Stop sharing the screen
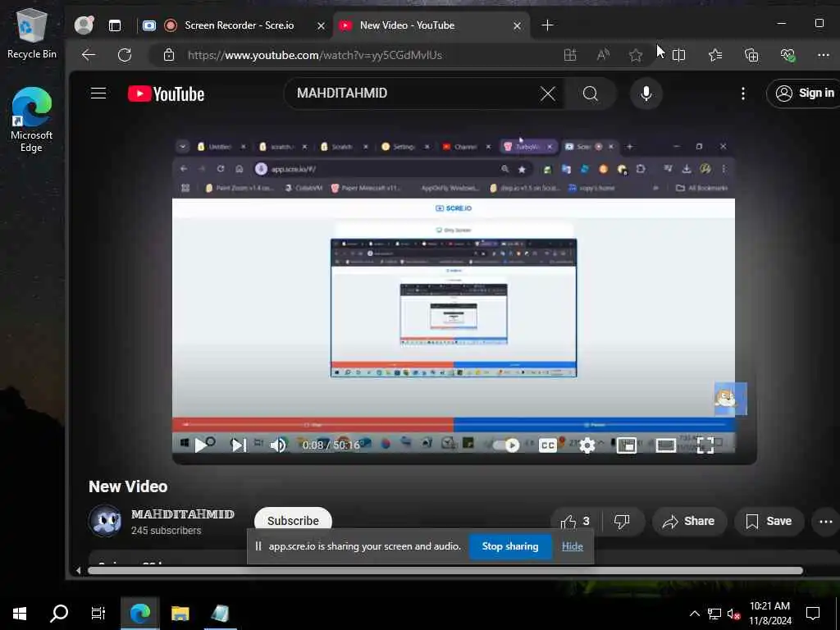 tap(510, 546)
